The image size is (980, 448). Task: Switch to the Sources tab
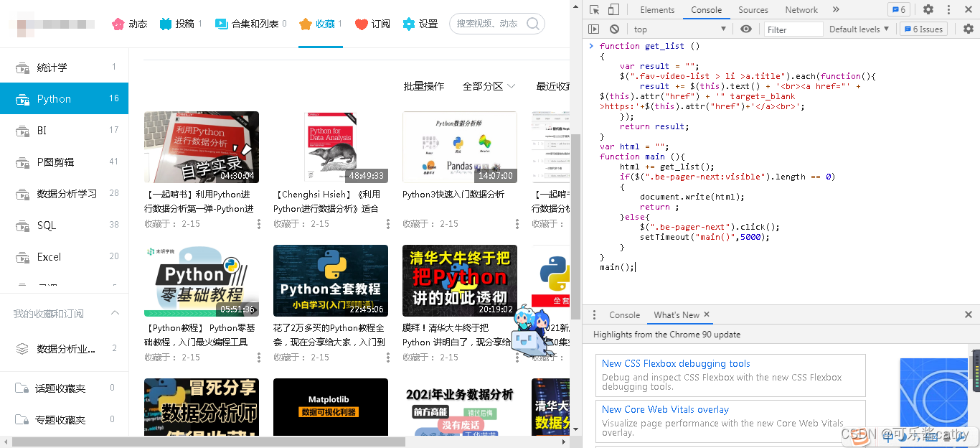click(x=753, y=10)
